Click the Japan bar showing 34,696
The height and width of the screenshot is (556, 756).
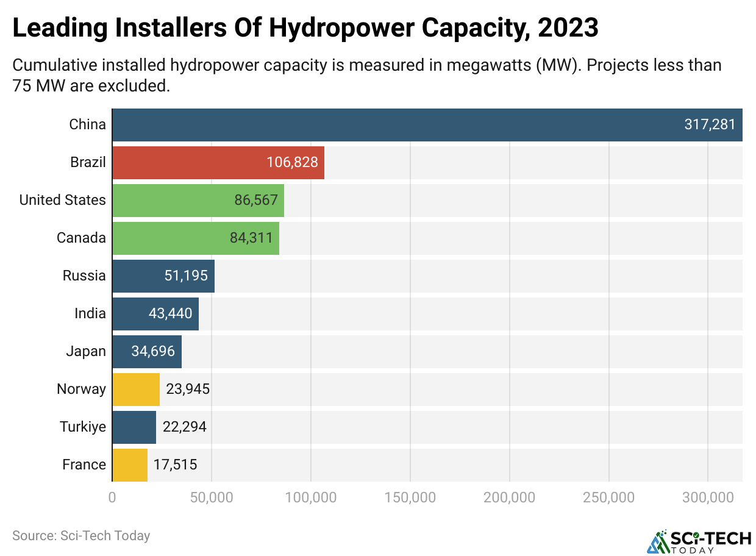[x=147, y=352]
